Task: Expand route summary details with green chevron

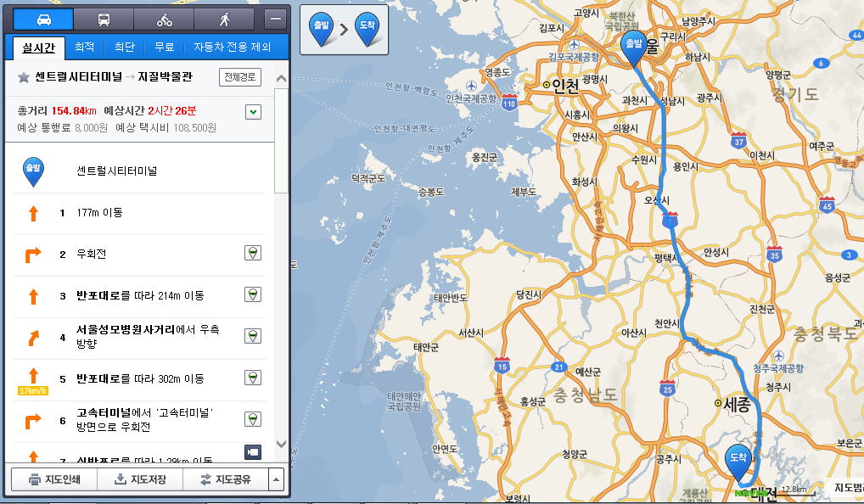Action: pos(253,112)
